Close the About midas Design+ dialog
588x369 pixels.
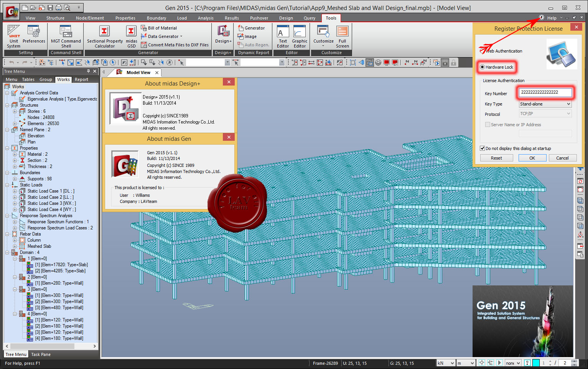tap(229, 82)
